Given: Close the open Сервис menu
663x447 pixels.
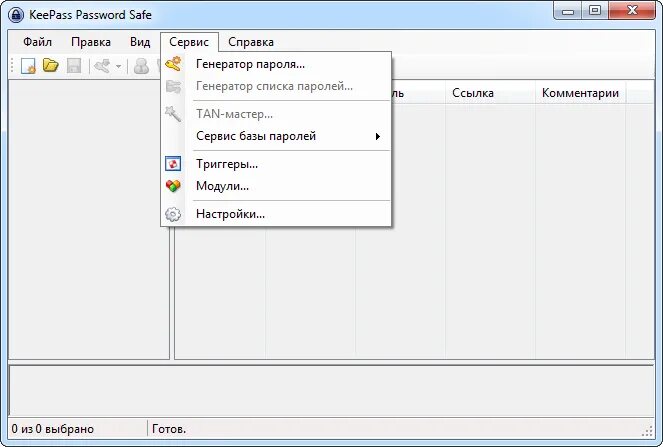Looking at the screenshot, I should point(189,42).
